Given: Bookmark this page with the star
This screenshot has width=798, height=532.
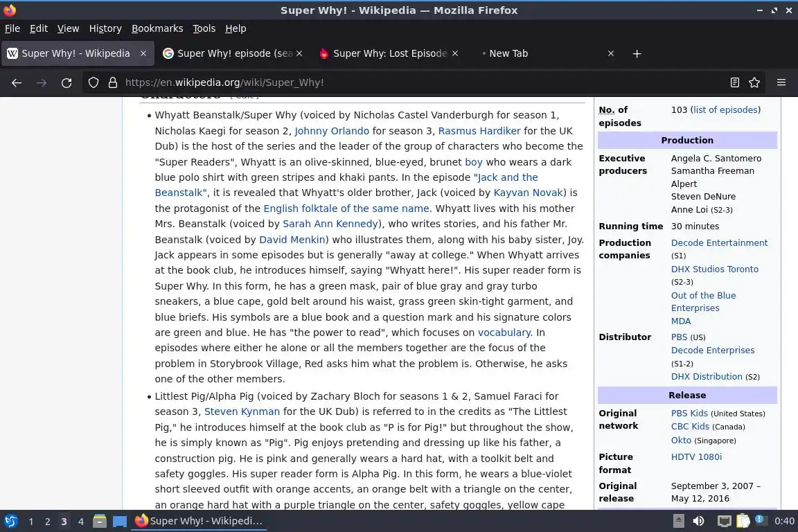Looking at the screenshot, I should [x=754, y=82].
